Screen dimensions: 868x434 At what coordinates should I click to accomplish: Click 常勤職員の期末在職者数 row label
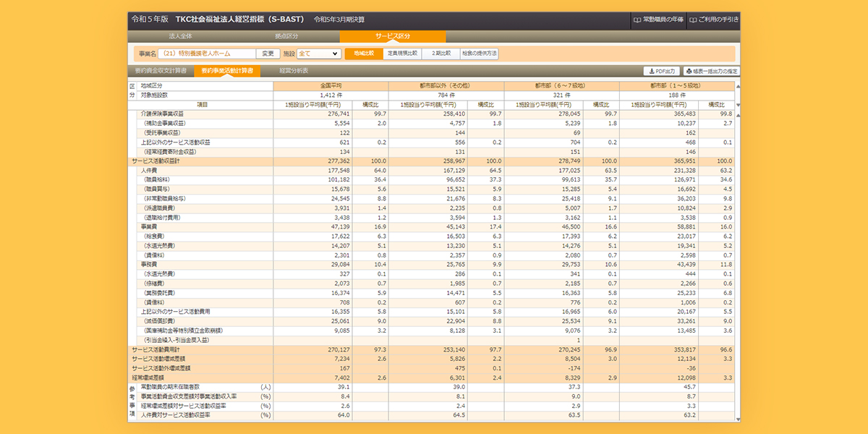point(169,387)
